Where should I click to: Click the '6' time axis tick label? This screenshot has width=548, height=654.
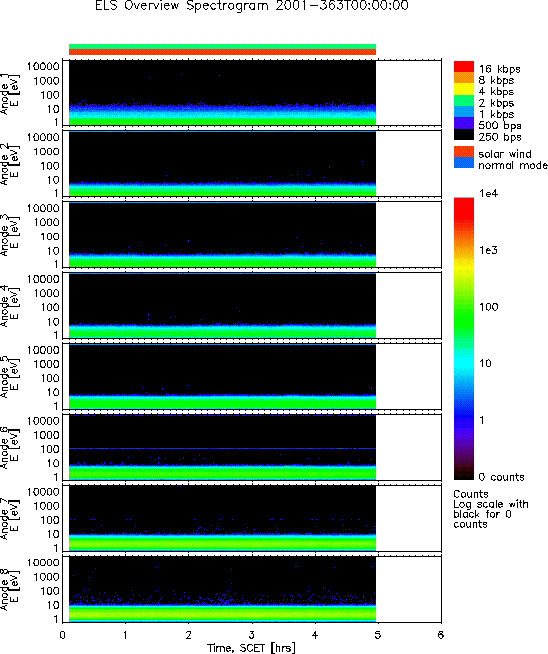pos(441,635)
